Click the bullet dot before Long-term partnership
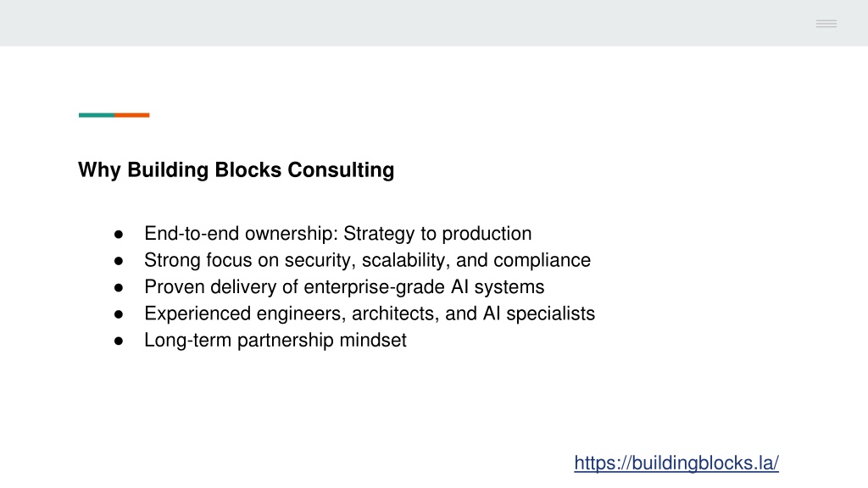Screen dimensions: 868x488 point(119,341)
